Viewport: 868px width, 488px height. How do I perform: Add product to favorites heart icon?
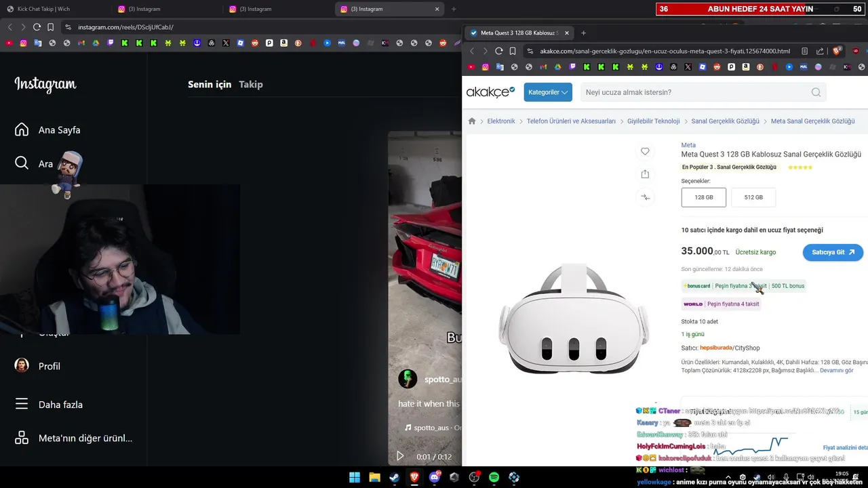[x=645, y=151]
